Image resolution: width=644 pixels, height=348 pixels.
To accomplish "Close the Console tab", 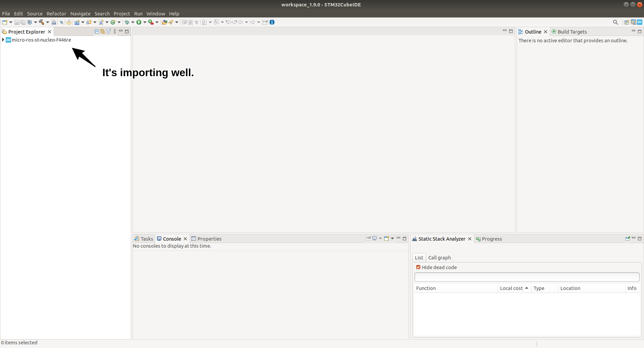I will (185, 239).
